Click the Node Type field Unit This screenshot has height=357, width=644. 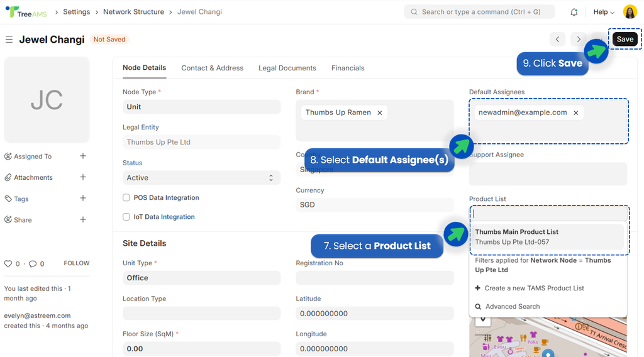(x=201, y=107)
